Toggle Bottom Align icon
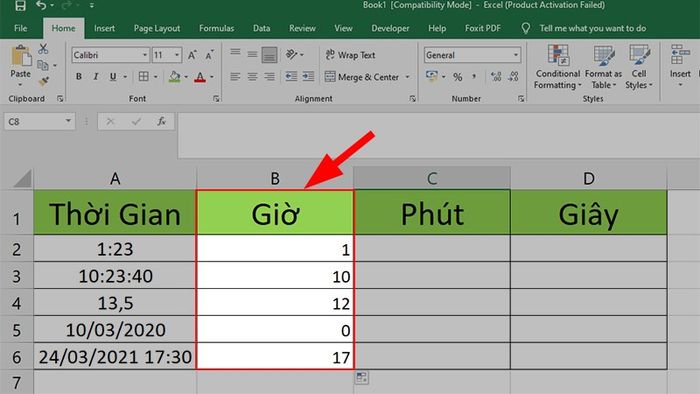The height and width of the screenshot is (394, 700). point(269,55)
